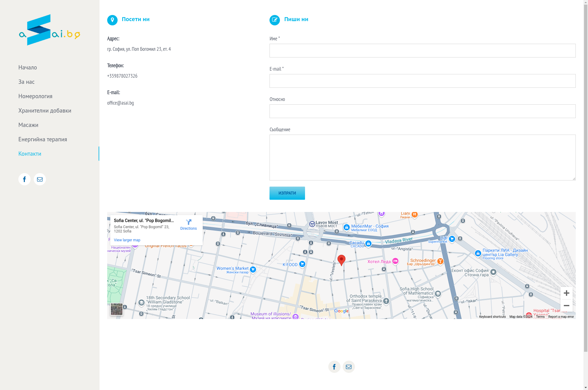Zoom in the map with plus button

point(566,293)
